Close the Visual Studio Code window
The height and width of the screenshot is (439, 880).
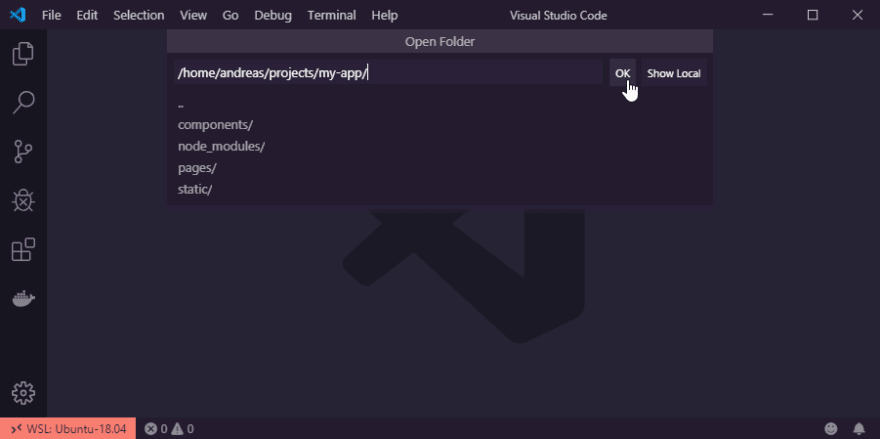pos(858,15)
